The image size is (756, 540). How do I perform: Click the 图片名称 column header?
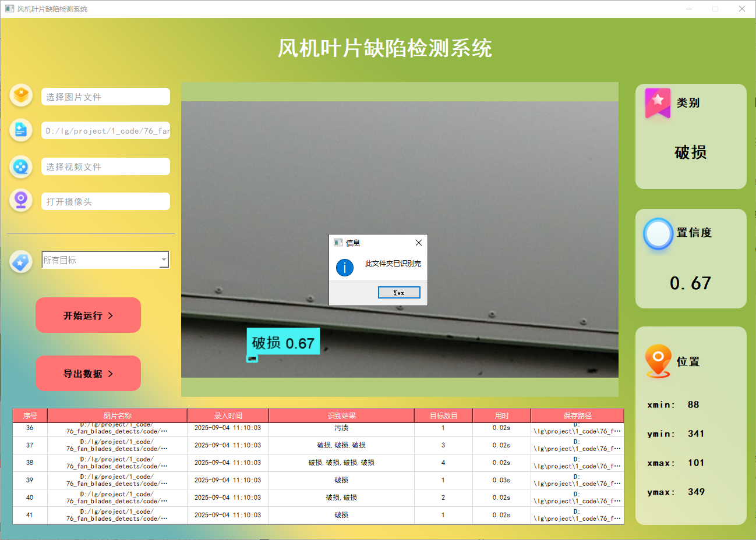pyautogui.click(x=117, y=415)
